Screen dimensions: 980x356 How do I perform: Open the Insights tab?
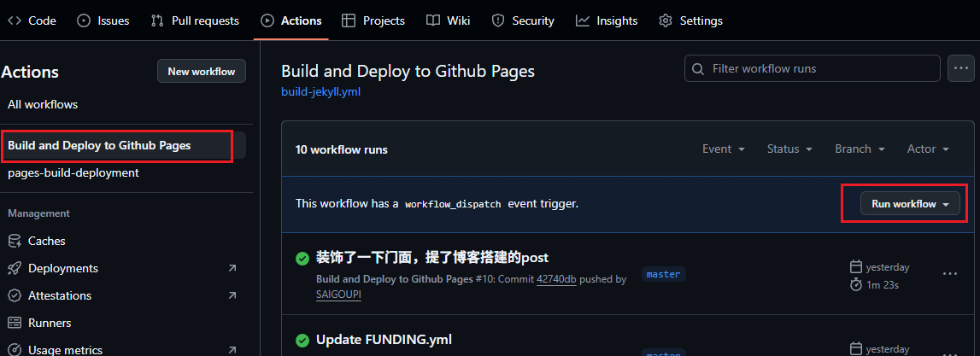point(607,20)
